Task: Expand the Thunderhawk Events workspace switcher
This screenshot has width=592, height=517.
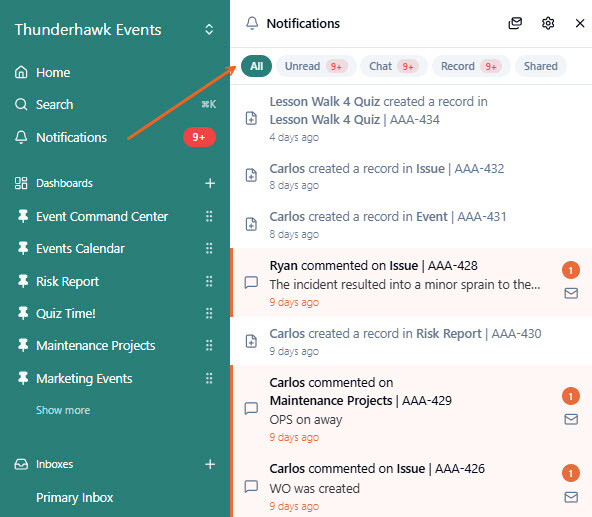Action: click(209, 29)
